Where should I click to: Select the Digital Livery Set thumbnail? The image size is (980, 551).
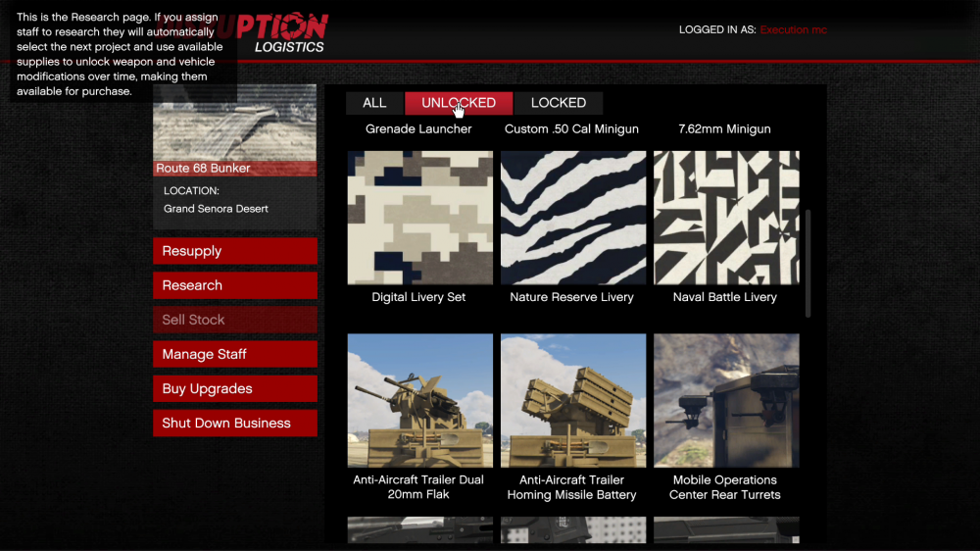coord(420,218)
